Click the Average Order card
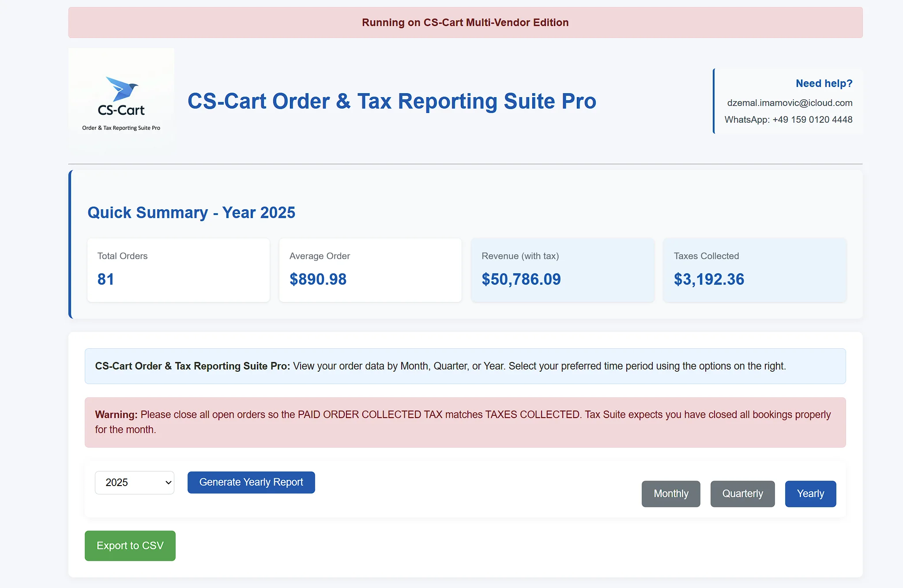Viewport: 903px width, 588px height. pyautogui.click(x=370, y=270)
